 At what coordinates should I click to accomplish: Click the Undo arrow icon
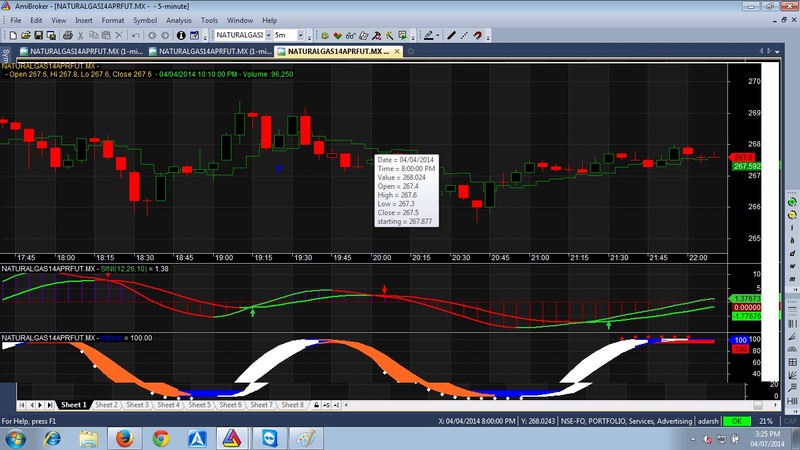click(x=136, y=35)
